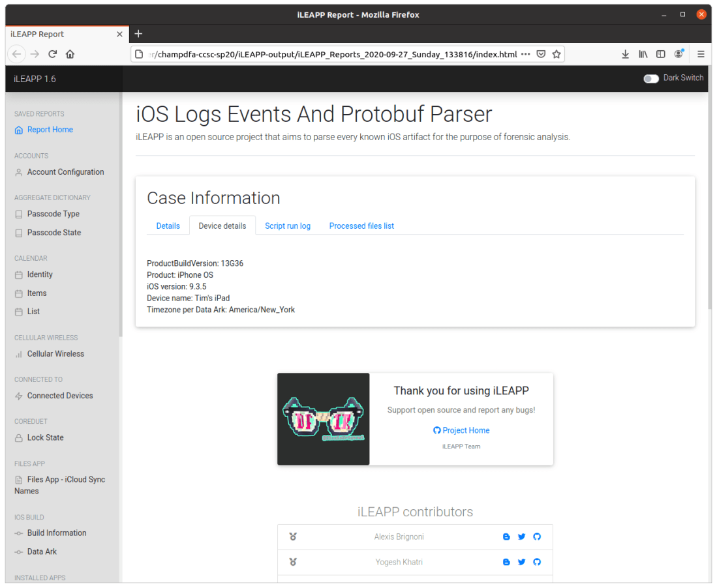Toggle the Firefox sidebar view icon
The height and width of the screenshot is (588, 717).
coord(660,54)
